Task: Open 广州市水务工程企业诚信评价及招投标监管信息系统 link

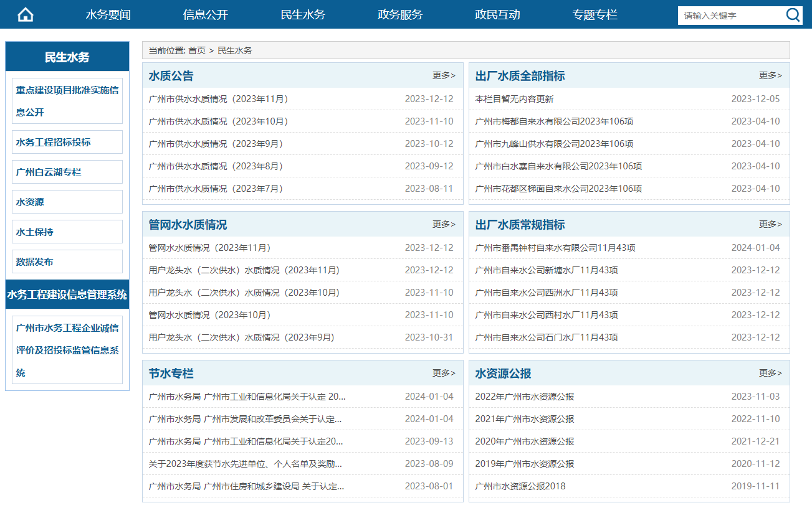Action: [x=67, y=350]
